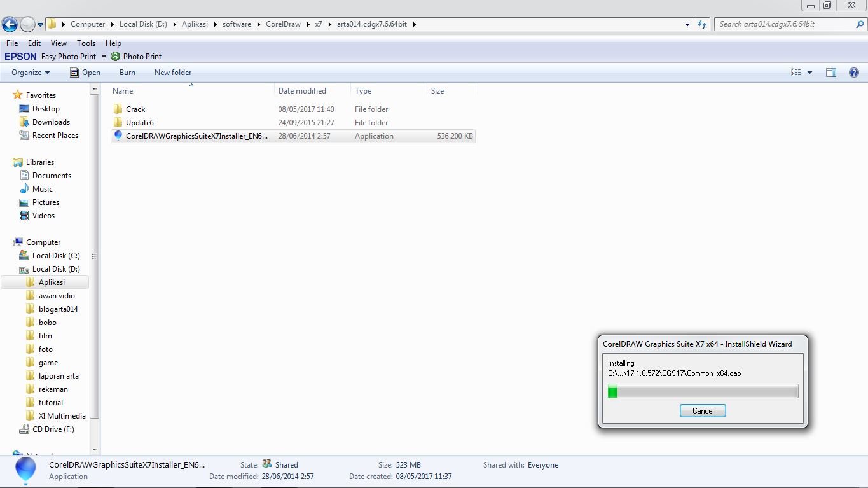Open the foto folder in tree

coord(46,349)
